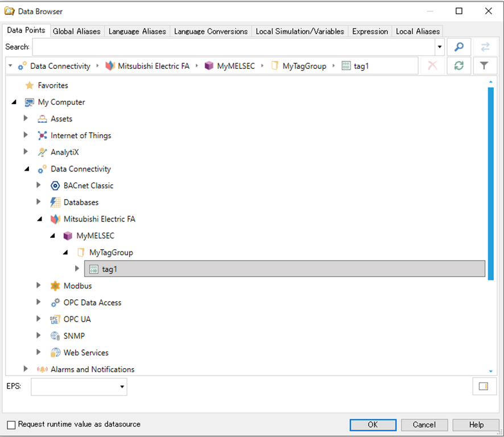The width and height of the screenshot is (504, 437).
Task: Click Data Connectivity in breadcrumb path
Action: pos(60,66)
